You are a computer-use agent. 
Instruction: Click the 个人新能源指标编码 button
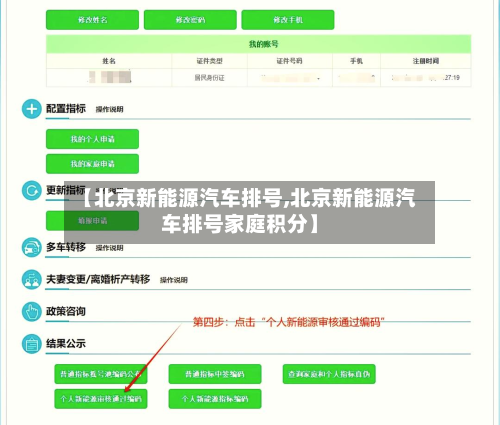215,399
